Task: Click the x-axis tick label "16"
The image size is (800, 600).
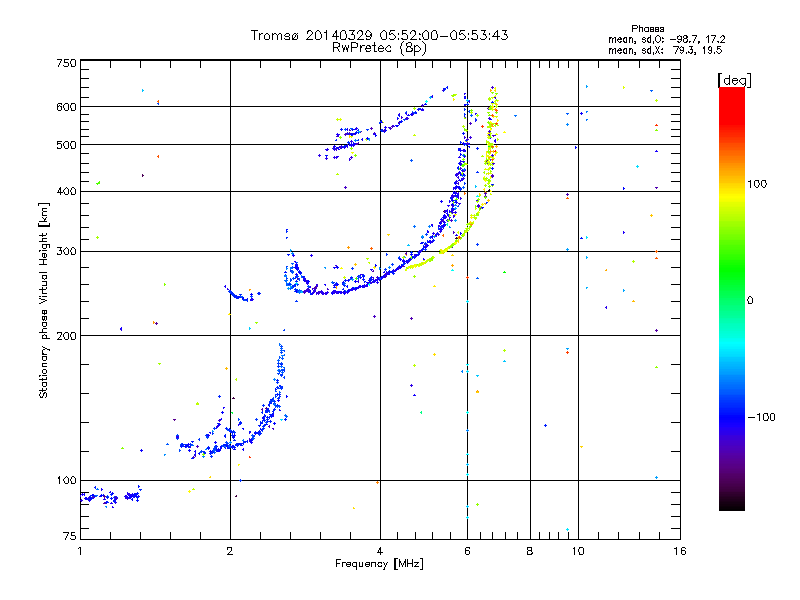Action: pos(680,551)
